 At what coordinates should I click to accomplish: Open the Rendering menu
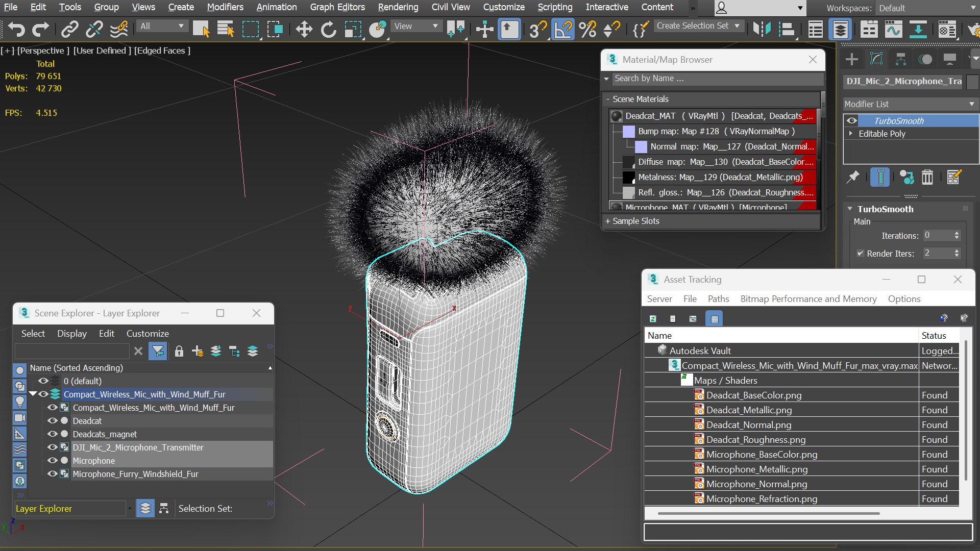pyautogui.click(x=398, y=7)
